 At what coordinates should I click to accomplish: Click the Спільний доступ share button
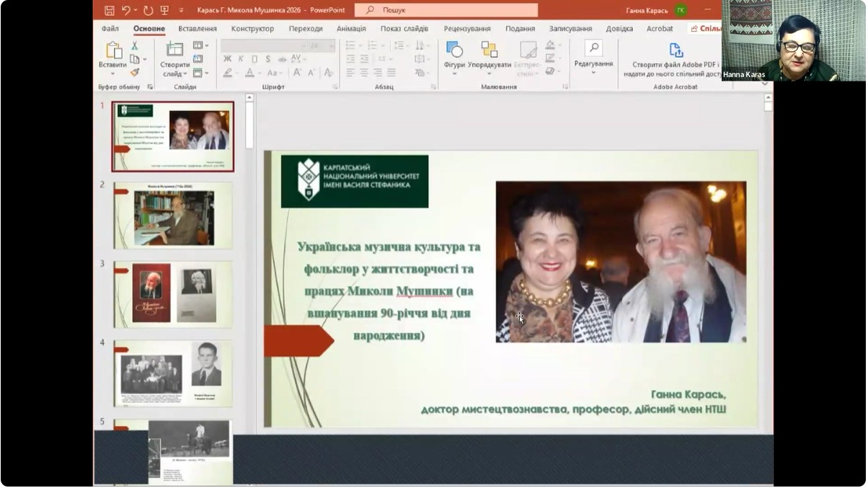point(704,29)
